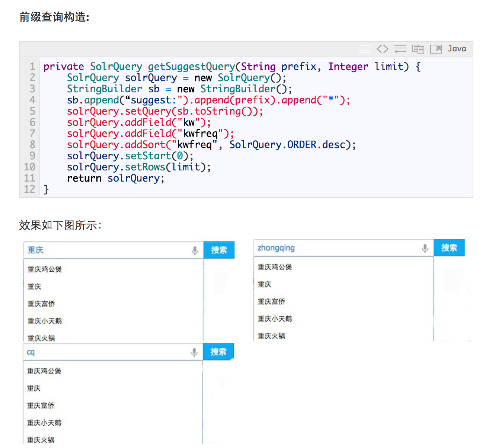
Task: Select 重庆富侨 suggestion under cq search
Action: coord(41,405)
